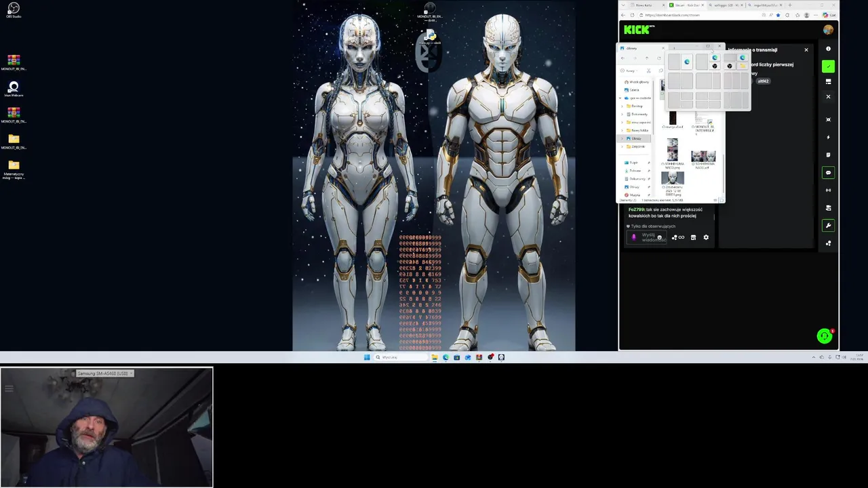Viewport: 868px width, 488px height.
Task: Click the alt42 tag chip
Action: tap(763, 81)
